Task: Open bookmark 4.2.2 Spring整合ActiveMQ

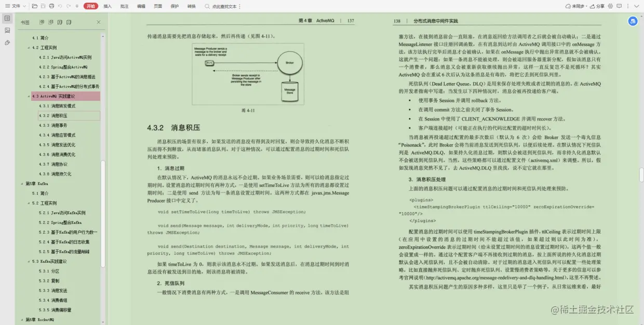Action: (x=63, y=67)
